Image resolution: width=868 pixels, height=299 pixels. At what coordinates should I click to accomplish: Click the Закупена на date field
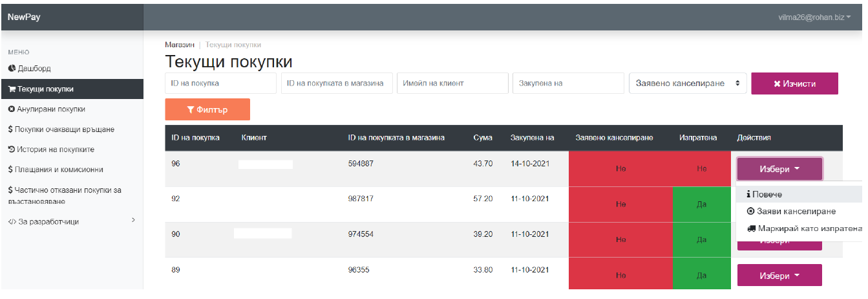[568, 83]
